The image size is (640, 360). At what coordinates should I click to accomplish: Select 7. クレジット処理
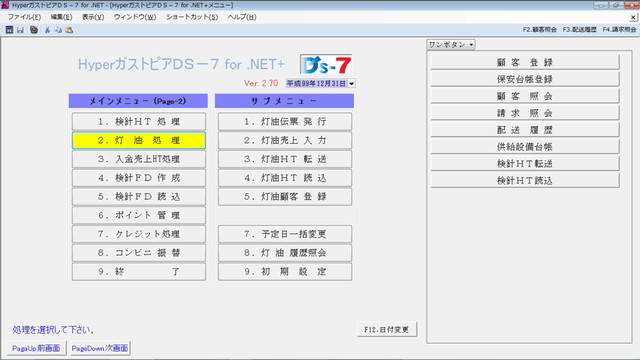point(139,234)
